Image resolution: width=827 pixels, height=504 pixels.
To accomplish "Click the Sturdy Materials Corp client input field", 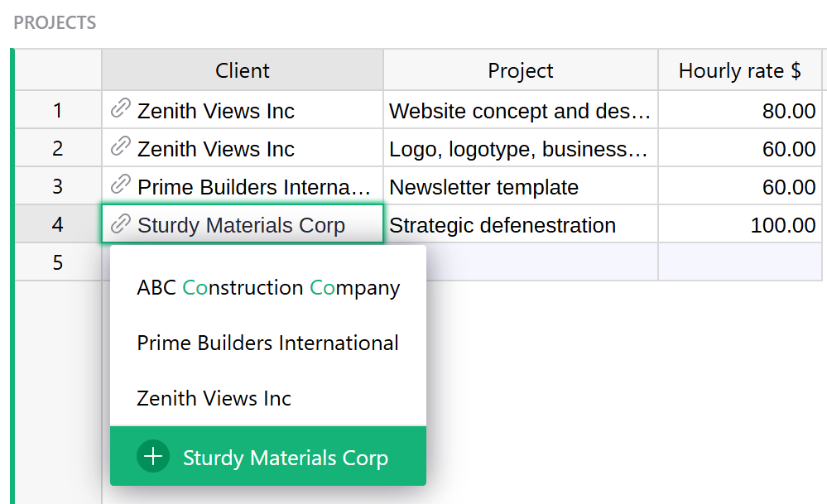I will pyautogui.click(x=248, y=224).
